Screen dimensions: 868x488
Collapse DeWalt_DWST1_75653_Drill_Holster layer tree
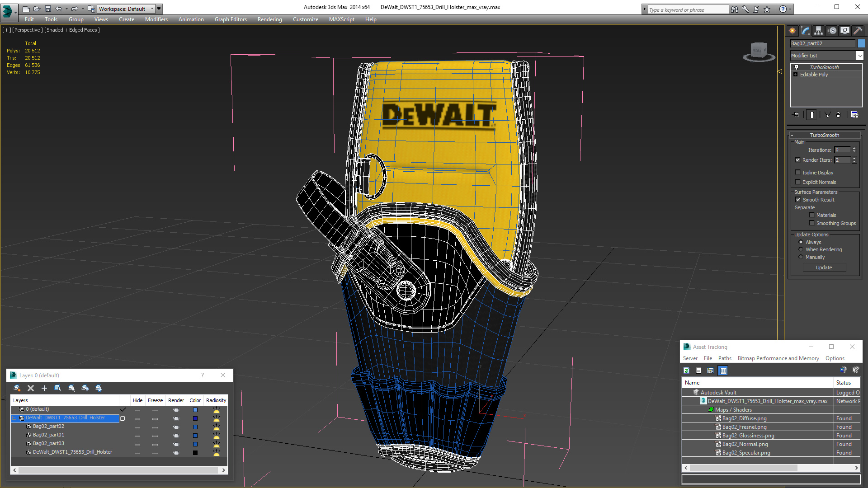[14, 418]
